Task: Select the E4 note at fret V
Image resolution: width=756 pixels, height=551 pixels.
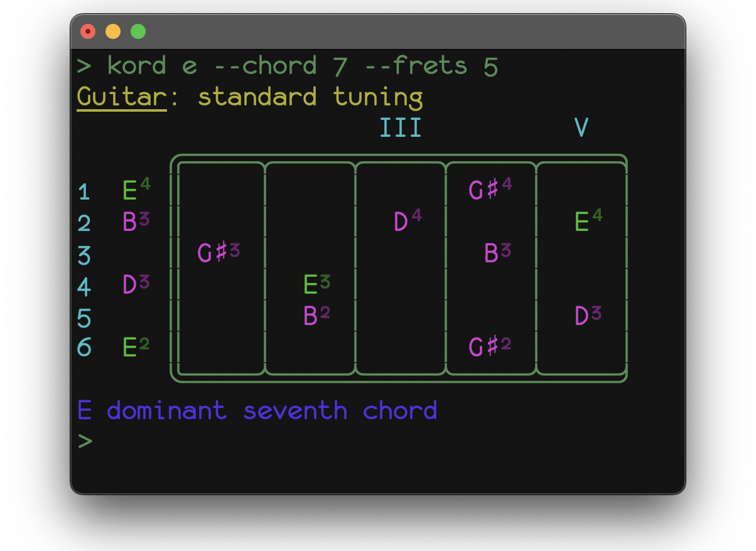Action: tap(588, 222)
